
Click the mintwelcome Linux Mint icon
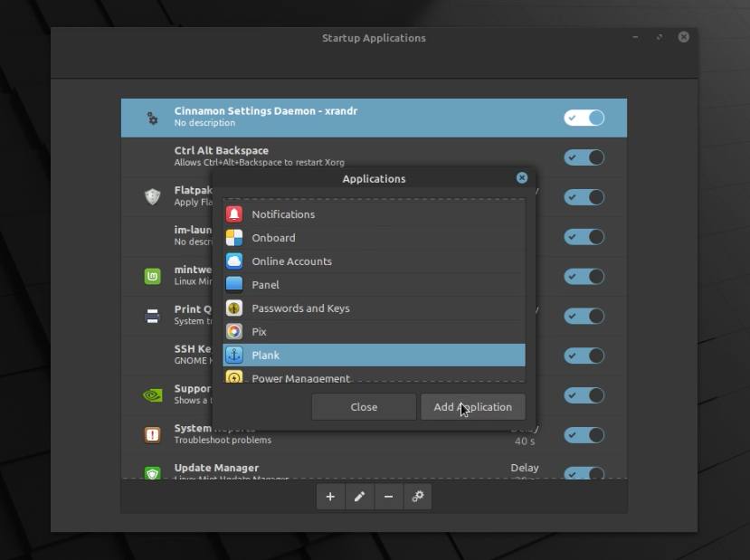[152, 276]
